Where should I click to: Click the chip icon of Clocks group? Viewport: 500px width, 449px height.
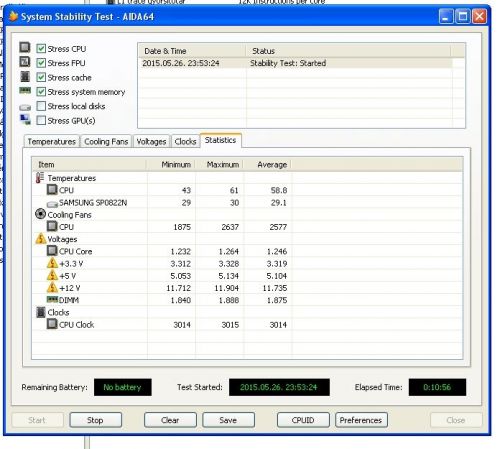tap(41, 312)
